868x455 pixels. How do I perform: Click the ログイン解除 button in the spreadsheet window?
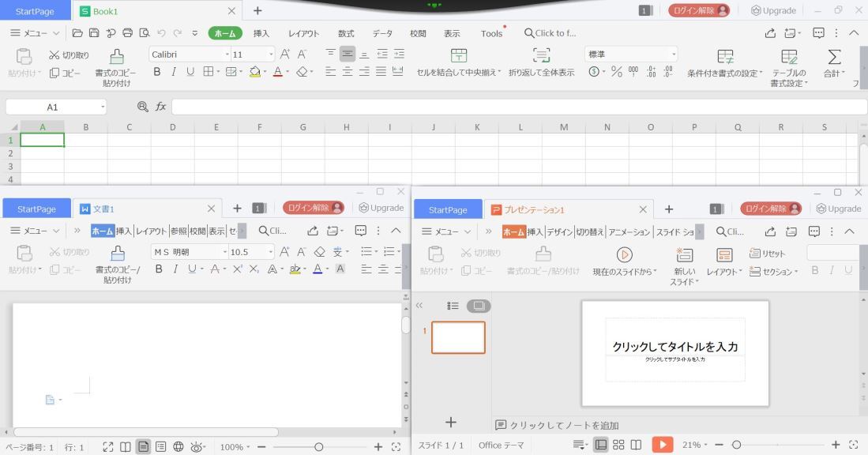[x=701, y=11]
